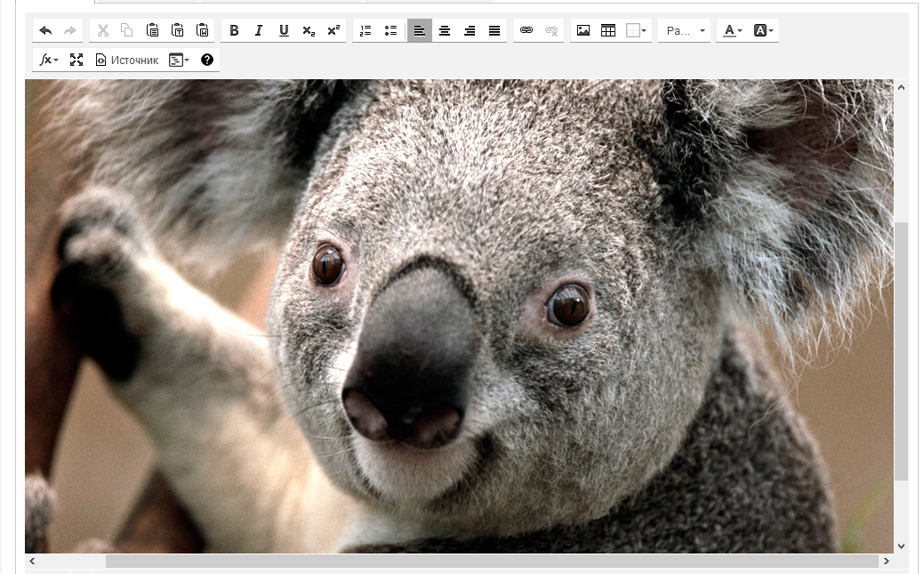The height and width of the screenshot is (574, 924).
Task: Maximize the editor with the fullscreen icon
Action: [76, 60]
